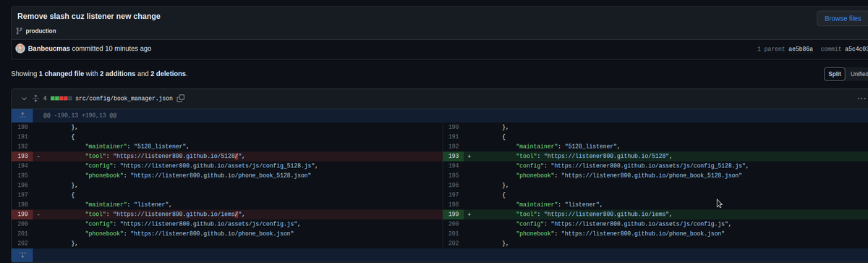Click the '4' changed lines count
868x263 pixels.
tap(45, 98)
